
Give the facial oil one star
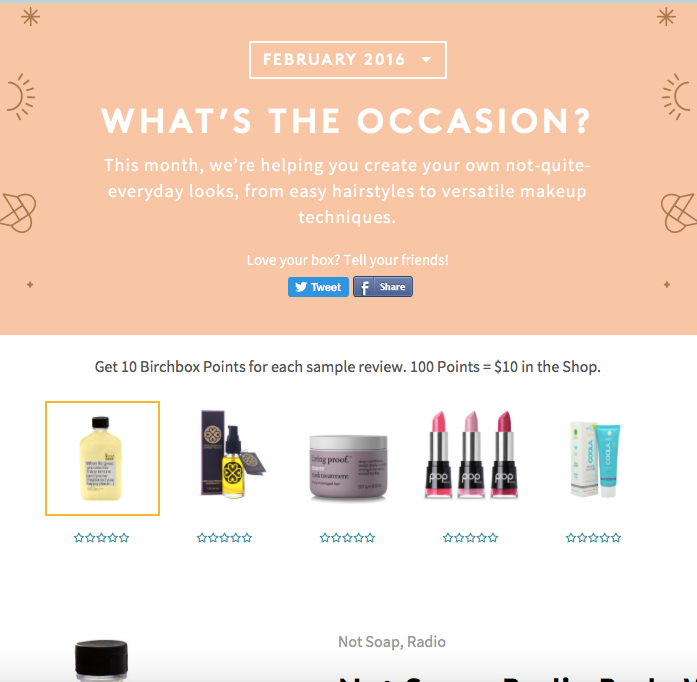click(202, 538)
